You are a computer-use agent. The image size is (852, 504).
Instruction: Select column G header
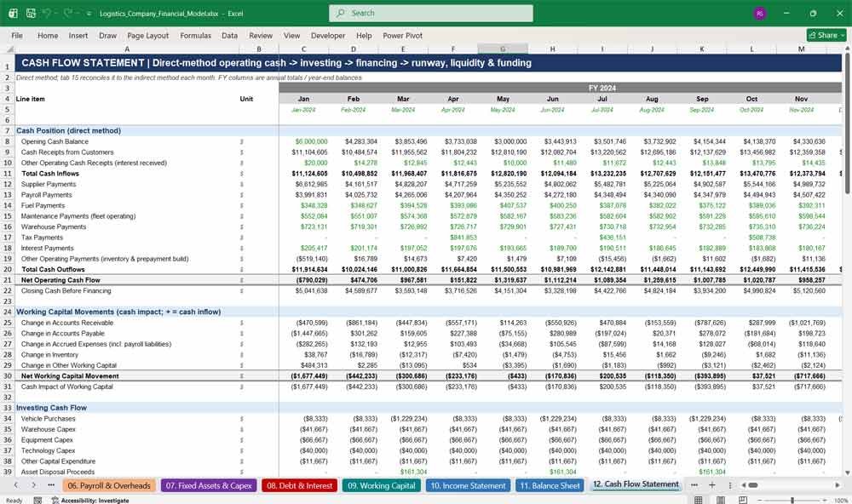pyautogui.click(x=503, y=49)
